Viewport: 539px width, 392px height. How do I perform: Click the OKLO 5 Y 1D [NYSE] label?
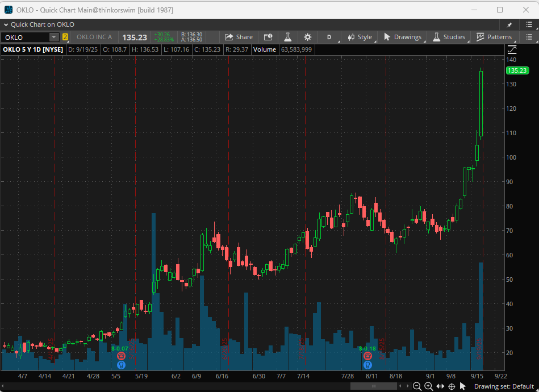pos(33,49)
